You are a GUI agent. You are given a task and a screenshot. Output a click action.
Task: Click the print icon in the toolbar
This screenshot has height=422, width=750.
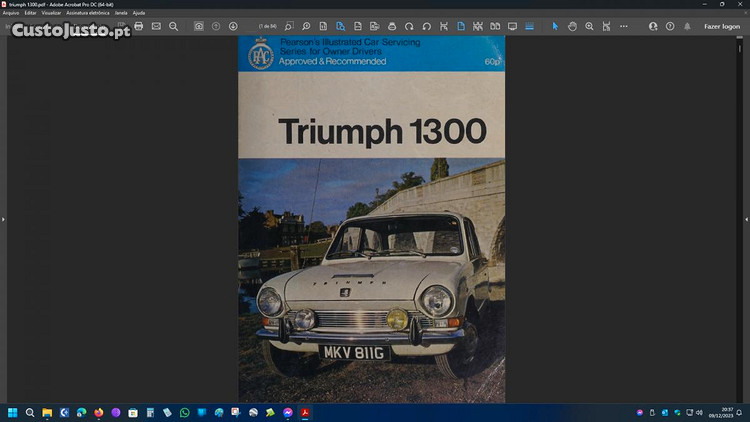[x=139, y=26]
